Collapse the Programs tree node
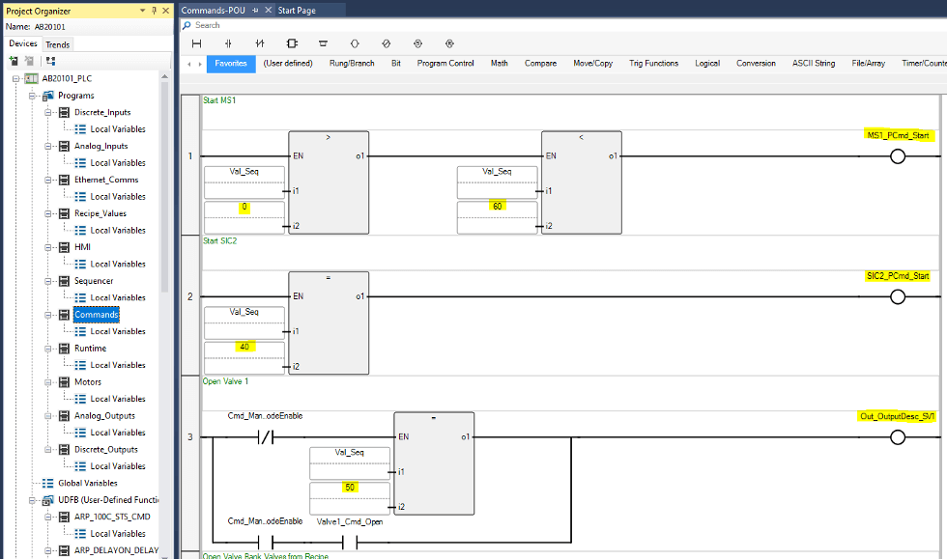The image size is (947, 560). (x=32, y=96)
